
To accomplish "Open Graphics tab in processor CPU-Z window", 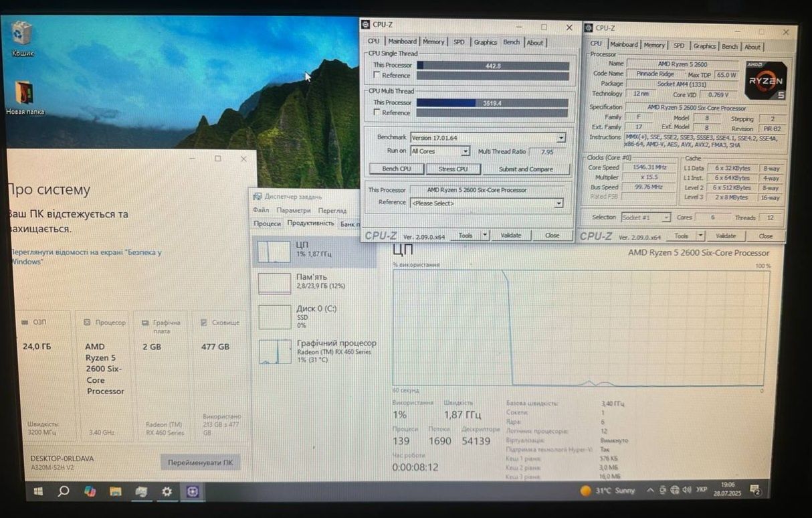I will 704,46.
